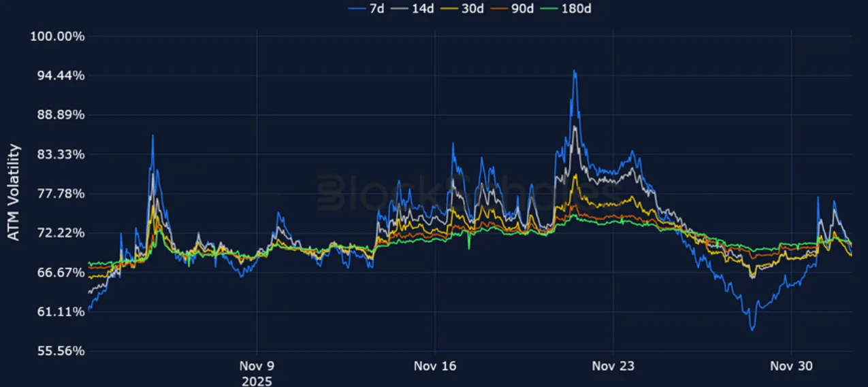Screen dimensions: 868x387
Task: Click the 88.89% y-axis label
Action: pyautogui.click(x=60, y=115)
